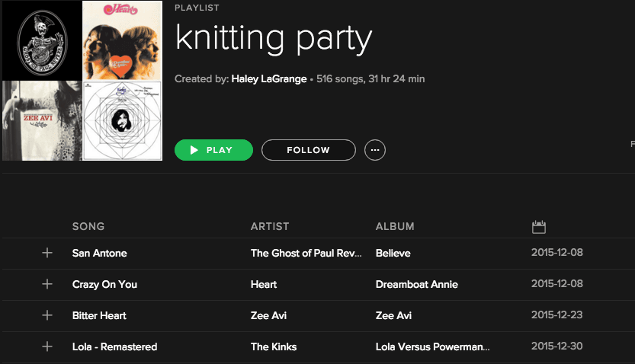
Task: Open The Kinks artist page
Action: tap(274, 346)
